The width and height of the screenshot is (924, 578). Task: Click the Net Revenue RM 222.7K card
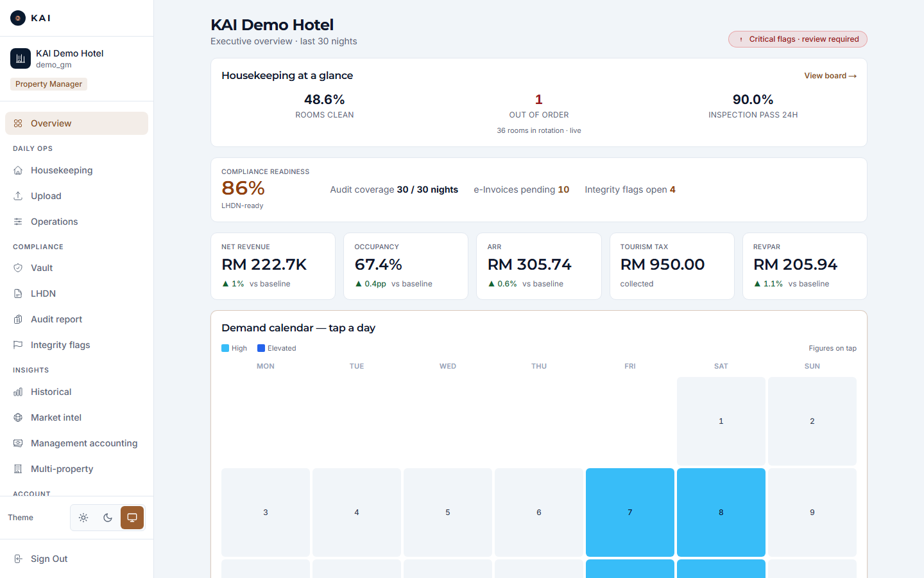[x=273, y=266]
